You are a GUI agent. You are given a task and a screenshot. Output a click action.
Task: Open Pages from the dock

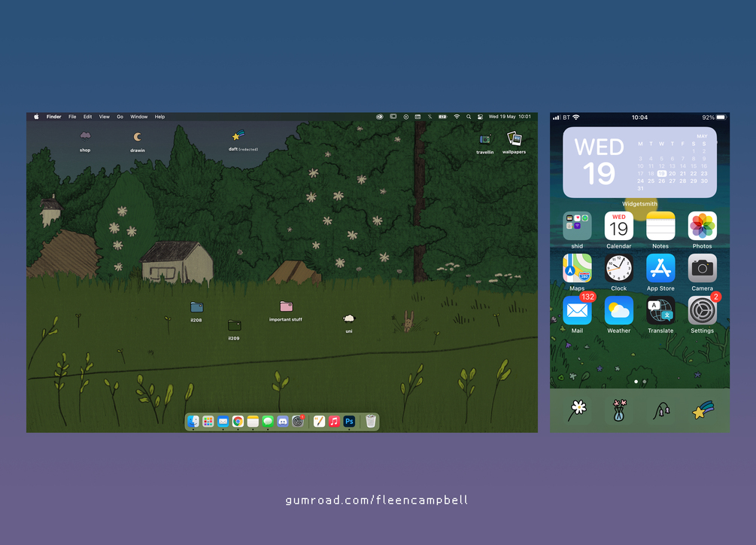[x=319, y=421]
